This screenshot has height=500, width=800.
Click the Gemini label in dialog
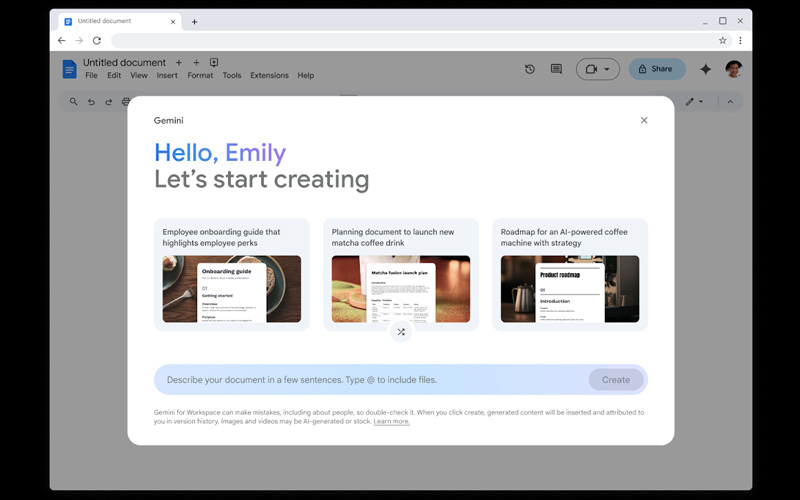click(x=168, y=120)
